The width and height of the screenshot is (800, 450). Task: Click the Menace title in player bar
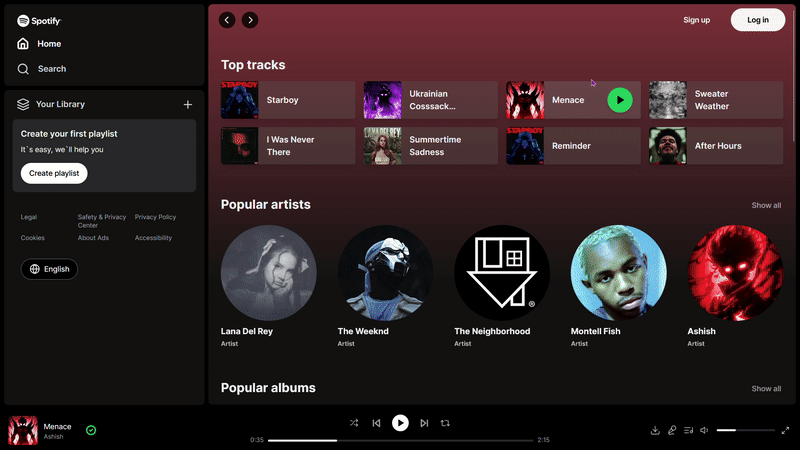[57, 427]
